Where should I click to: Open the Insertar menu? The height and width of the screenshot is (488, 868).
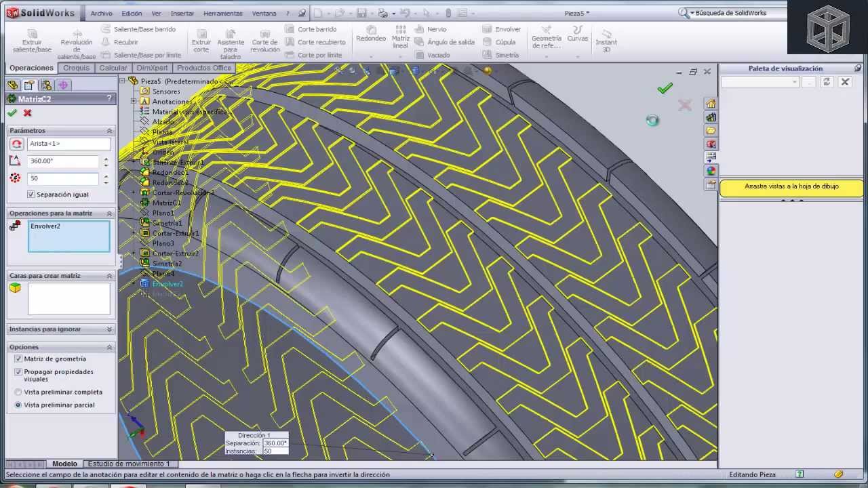(182, 13)
